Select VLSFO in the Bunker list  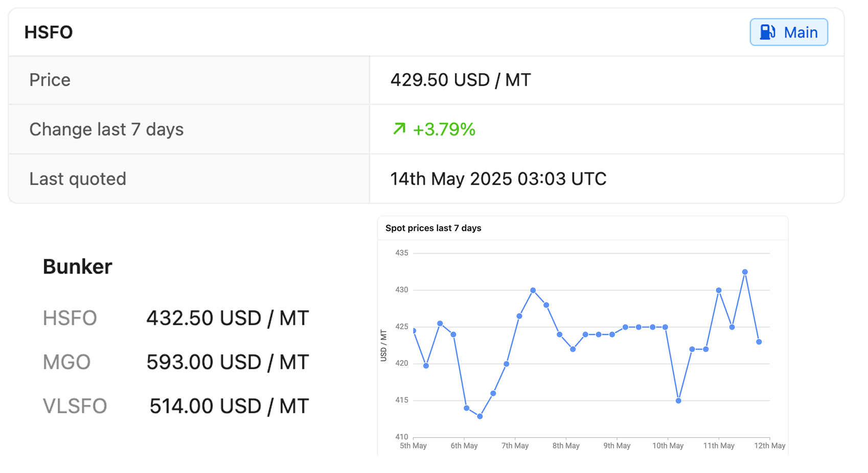(75, 406)
